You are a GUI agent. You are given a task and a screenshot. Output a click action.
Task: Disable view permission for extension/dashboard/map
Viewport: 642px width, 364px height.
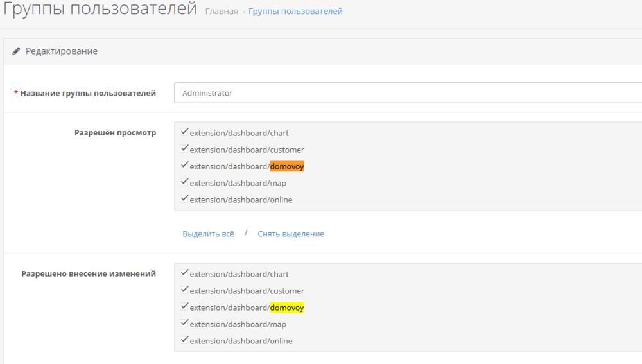coord(185,182)
